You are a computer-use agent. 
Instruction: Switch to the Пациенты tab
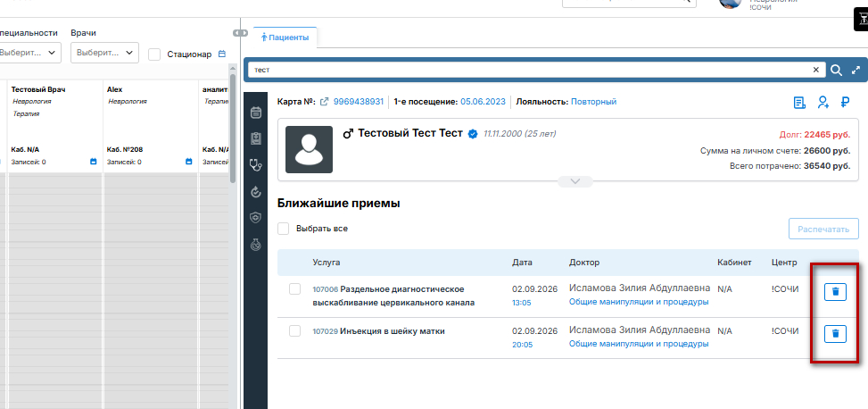[x=285, y=38]
